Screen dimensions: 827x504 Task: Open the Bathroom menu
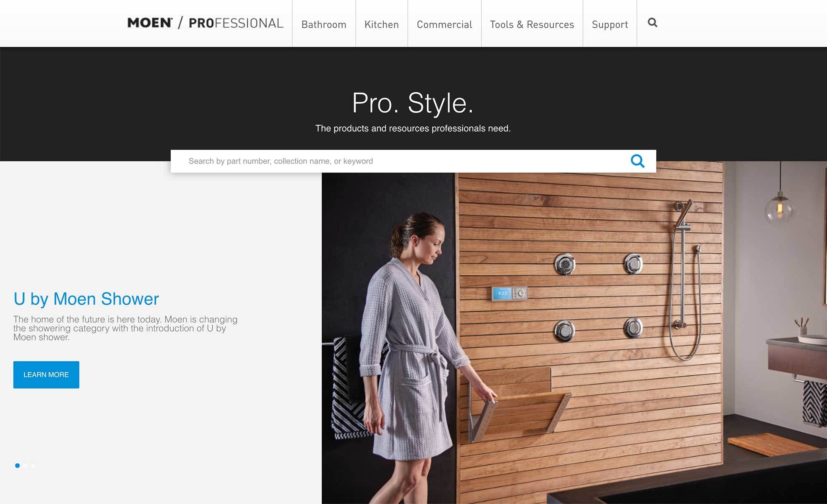coord(324,24)
